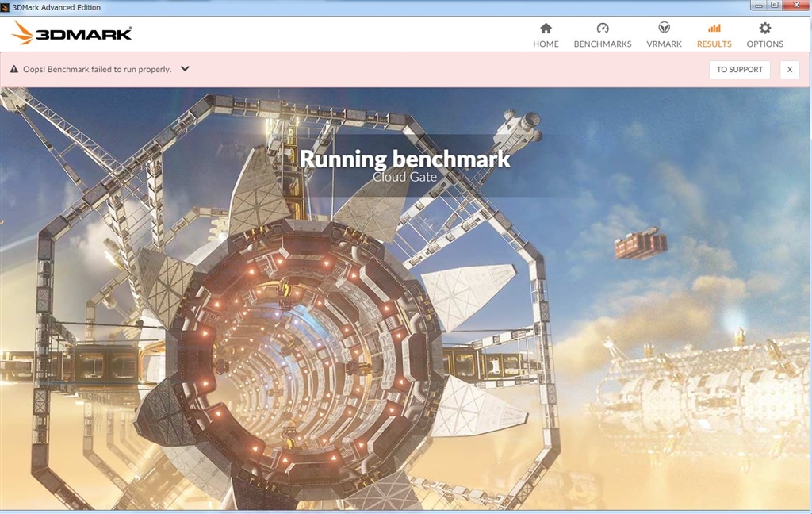Click the 'Cloud Gate' benchmark name
The height and width of the screenshot is (514, 812).
coord(405,177)
